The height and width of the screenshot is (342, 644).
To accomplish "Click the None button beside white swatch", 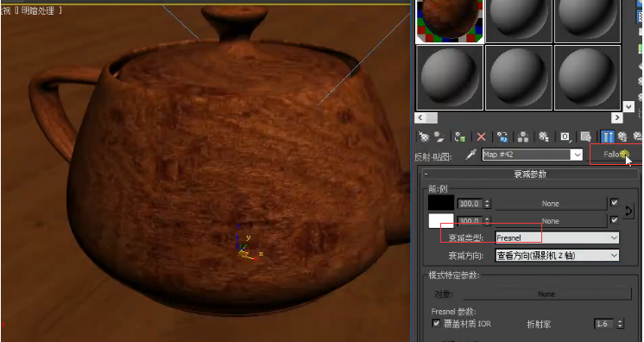I will pos(551,221).
